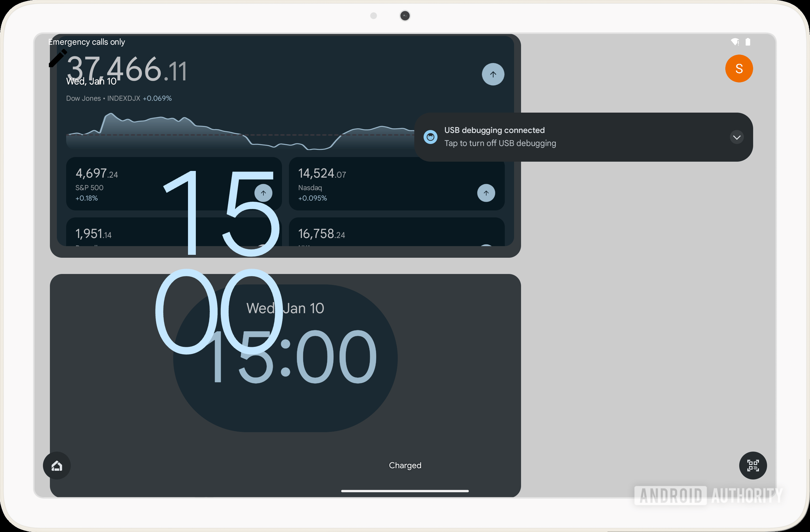Viewport: 810px width, 532px height.
Task: Click the upward arrow on Dow Jones widget
Action: click(x=493, y=74)
